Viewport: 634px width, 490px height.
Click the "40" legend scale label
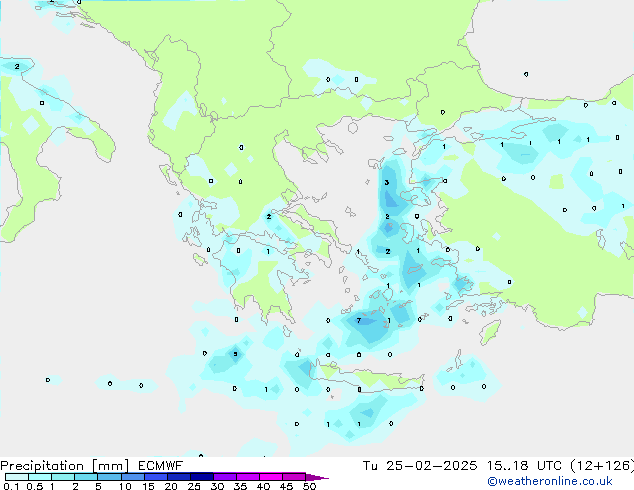point(263,486)
